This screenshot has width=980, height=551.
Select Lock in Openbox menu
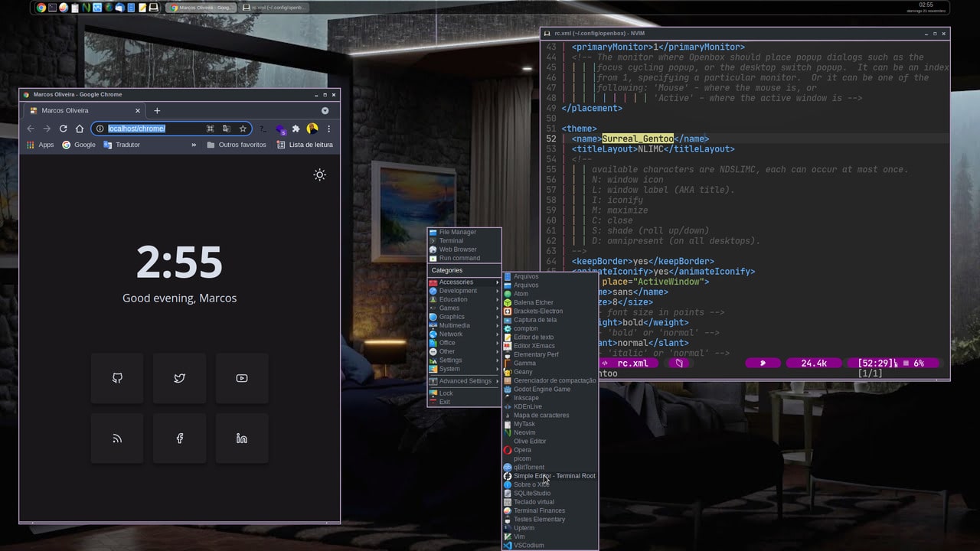[464, 393]
